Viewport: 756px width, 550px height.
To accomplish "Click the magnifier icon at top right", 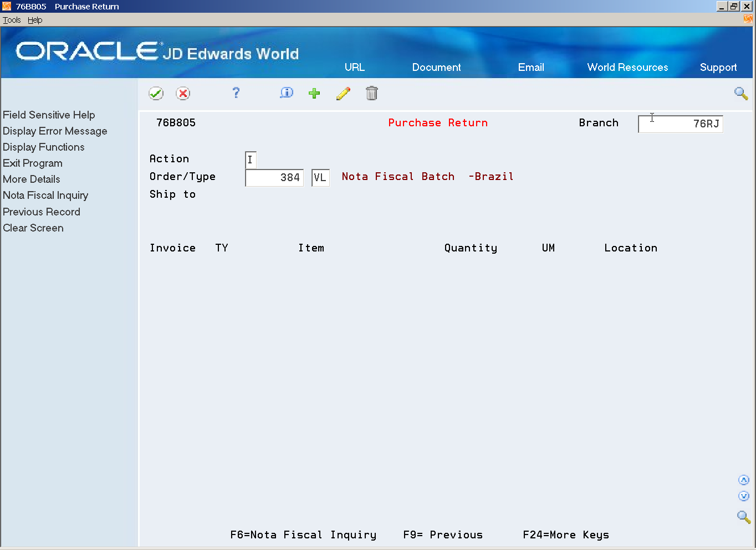I will pyautogui.click(x=741, y=93).
